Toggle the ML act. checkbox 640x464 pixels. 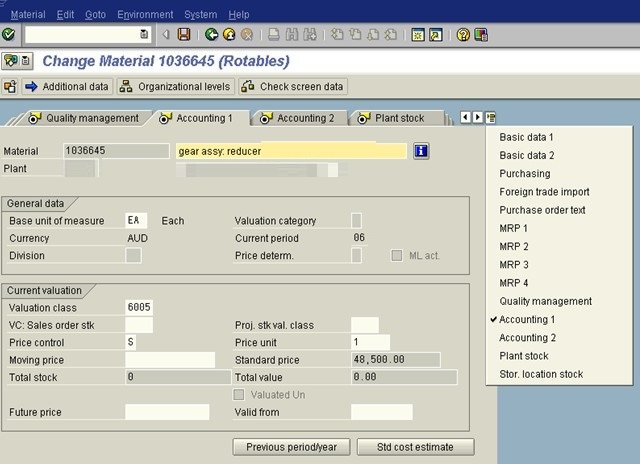396,255
